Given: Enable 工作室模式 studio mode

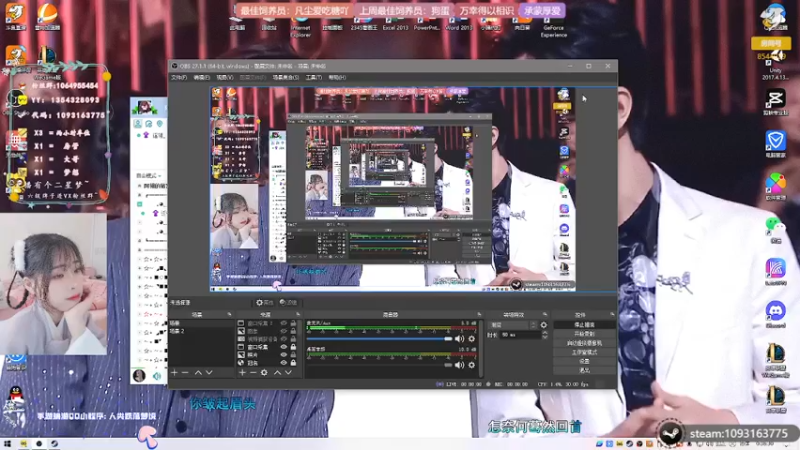Looking at the screenshot, I should coord(584,353).
